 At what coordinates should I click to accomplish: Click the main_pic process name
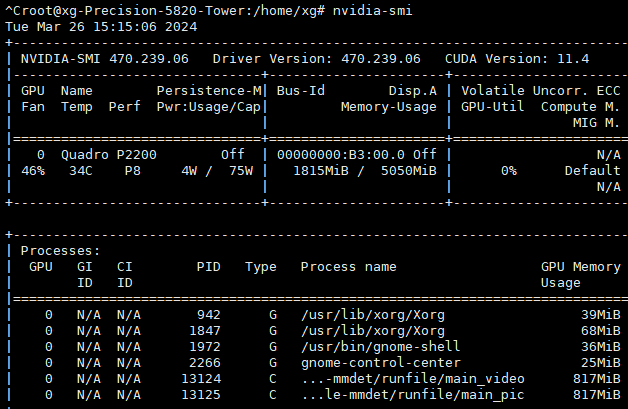412,395
